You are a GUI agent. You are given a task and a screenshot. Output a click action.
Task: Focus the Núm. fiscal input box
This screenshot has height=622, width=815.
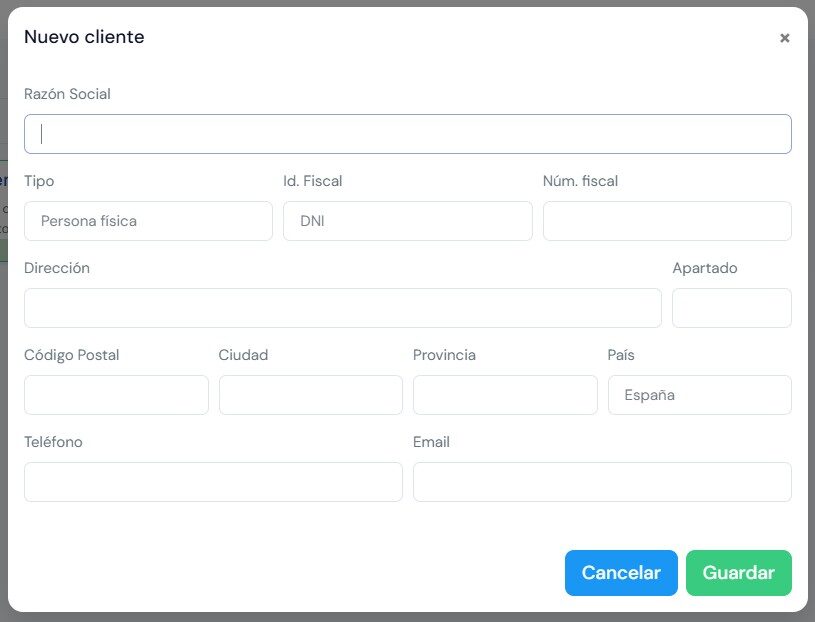tap(667, 221)
